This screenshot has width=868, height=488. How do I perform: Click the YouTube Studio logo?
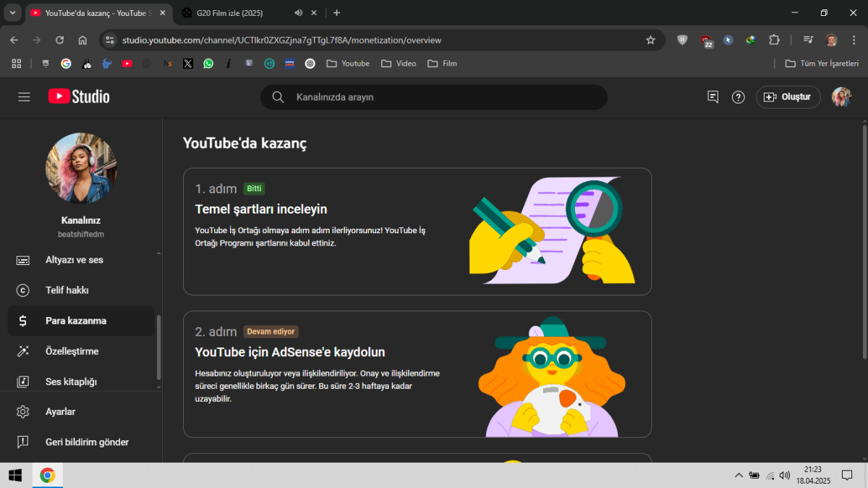click(x=79, y=96)
